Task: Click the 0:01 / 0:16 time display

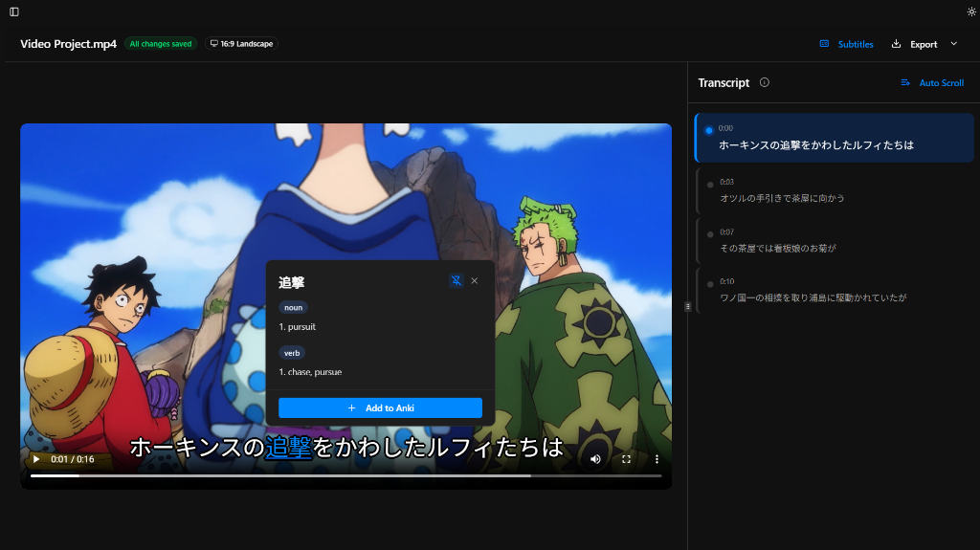Action: tap(73, 459)
